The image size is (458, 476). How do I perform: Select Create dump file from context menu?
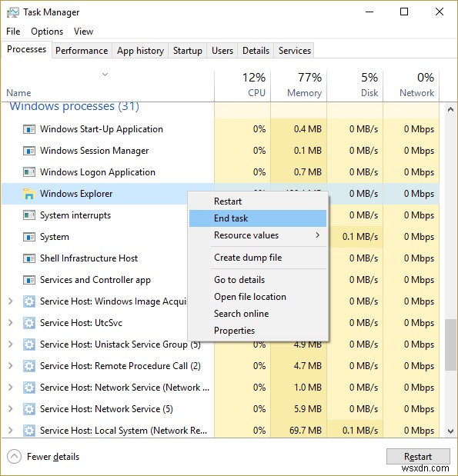pos(258,258)
